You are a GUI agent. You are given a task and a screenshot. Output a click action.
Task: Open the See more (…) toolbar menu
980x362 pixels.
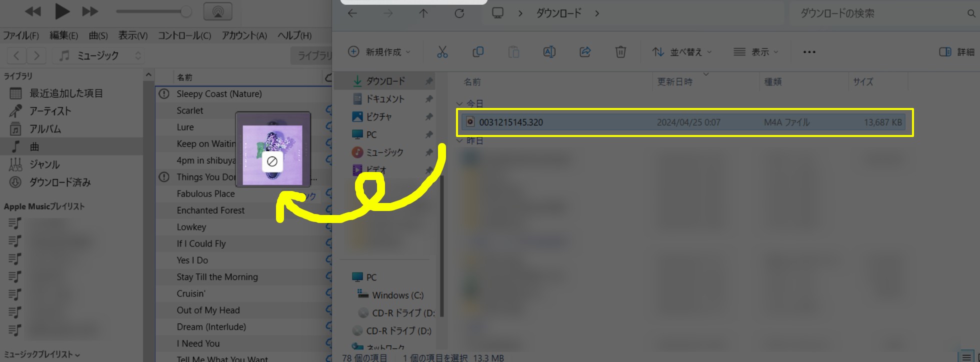[x=809, y=52]
